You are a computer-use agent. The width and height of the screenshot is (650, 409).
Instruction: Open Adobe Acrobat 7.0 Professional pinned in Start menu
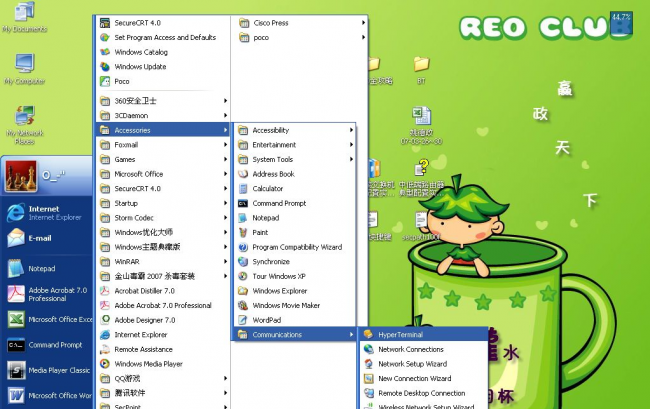(x=47, y=294)
